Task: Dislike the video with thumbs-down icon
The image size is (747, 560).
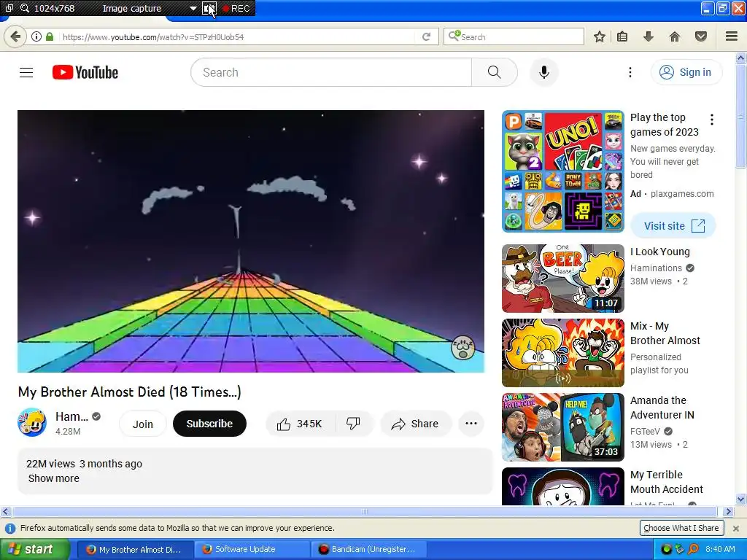Action: pos(354,424)
